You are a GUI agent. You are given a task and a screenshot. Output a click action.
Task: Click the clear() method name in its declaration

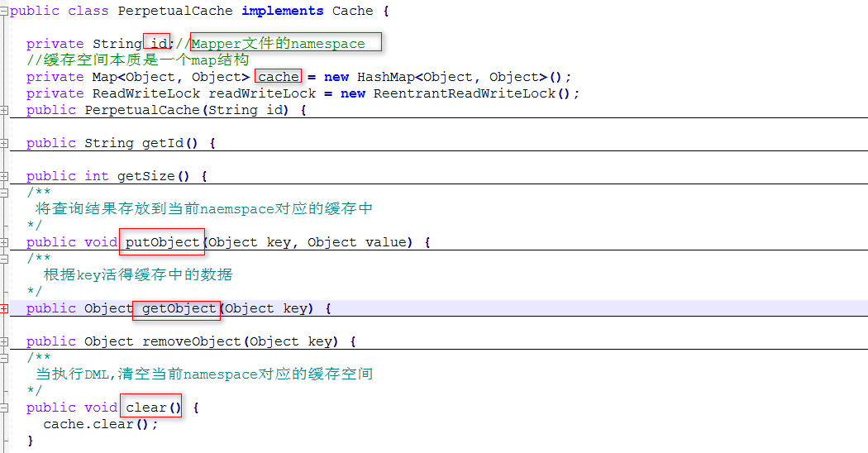[153, 408]
